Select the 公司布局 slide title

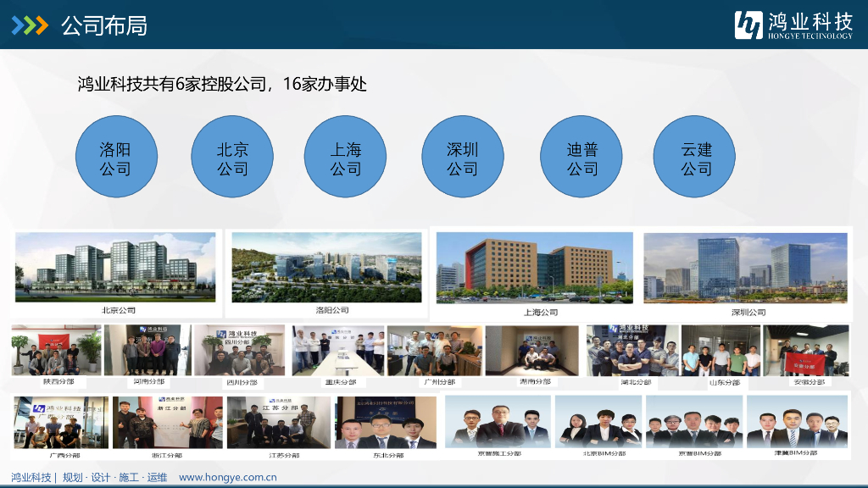pyautogui.click(x=104, y=26)
